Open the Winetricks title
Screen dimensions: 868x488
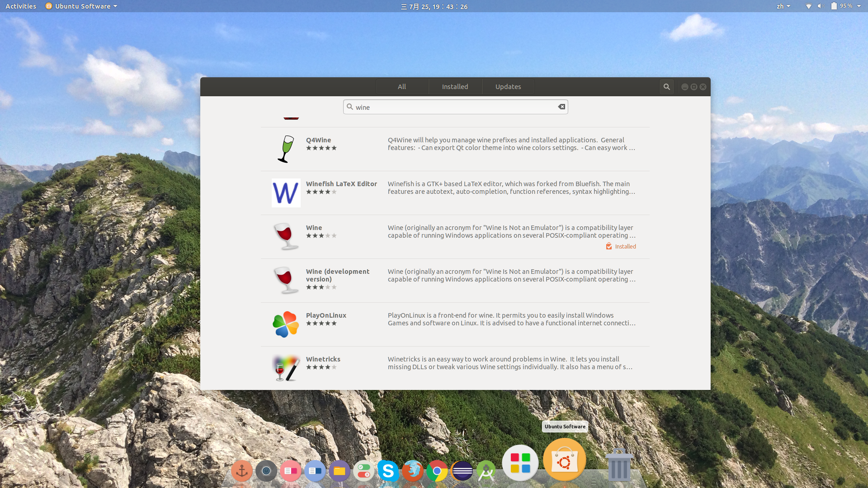pos(323,359)
